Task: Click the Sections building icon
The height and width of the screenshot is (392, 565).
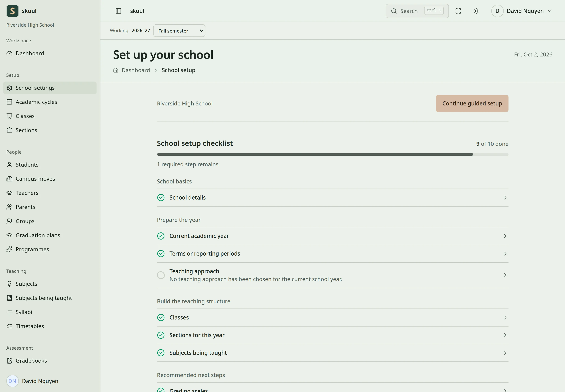Action: pos(9,130)
